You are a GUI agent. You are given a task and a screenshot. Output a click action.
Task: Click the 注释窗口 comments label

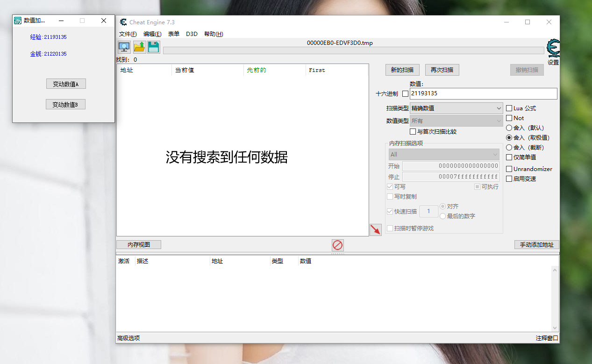coord(547,338)
